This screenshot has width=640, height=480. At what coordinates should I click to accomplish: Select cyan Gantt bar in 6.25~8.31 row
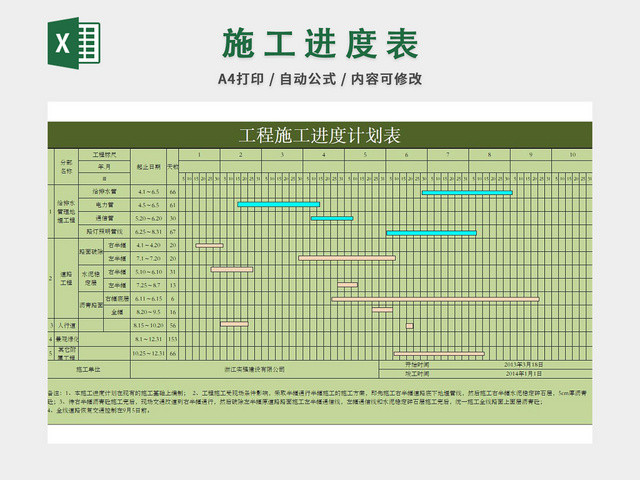tap(431, 233)
